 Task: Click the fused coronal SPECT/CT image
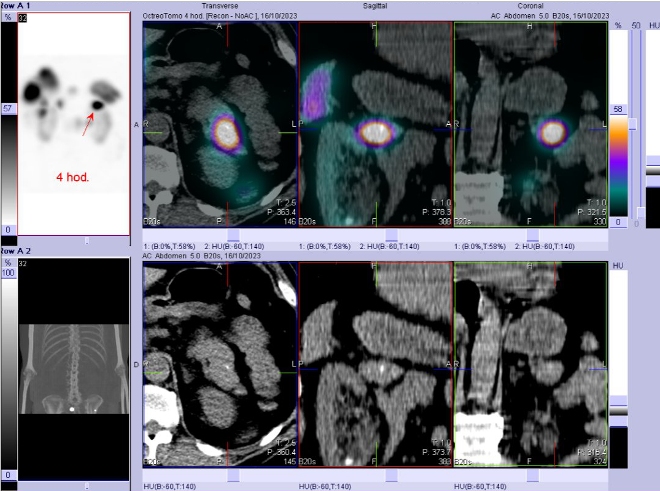531,125
